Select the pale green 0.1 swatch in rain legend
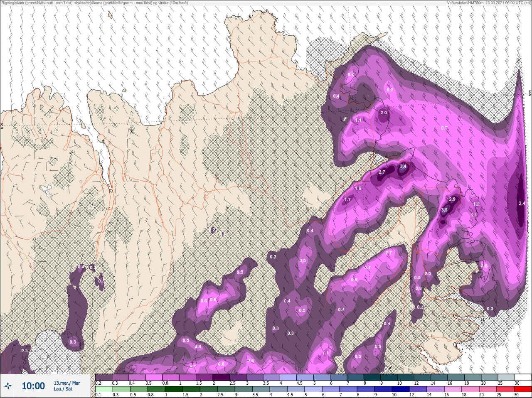 point(103,389)
